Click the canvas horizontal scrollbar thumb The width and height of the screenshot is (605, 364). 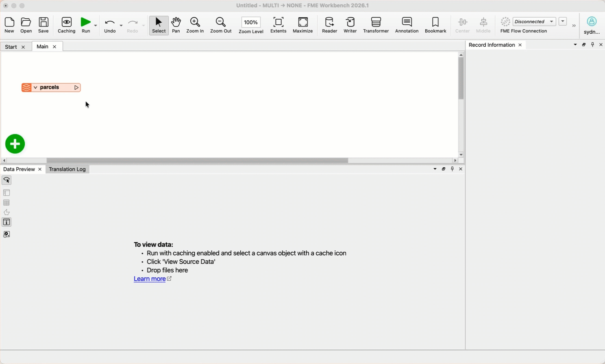(x=197, y=160)
